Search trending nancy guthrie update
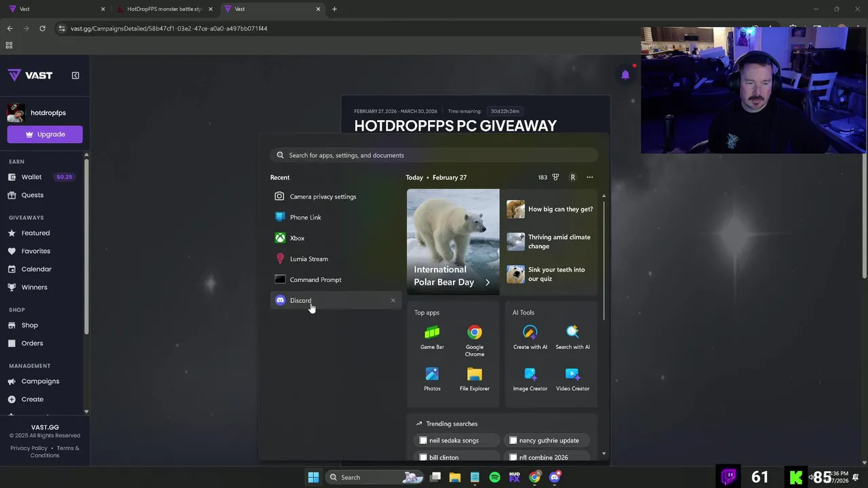The width and height of the screenshot is (868, 488). point(547,441)
